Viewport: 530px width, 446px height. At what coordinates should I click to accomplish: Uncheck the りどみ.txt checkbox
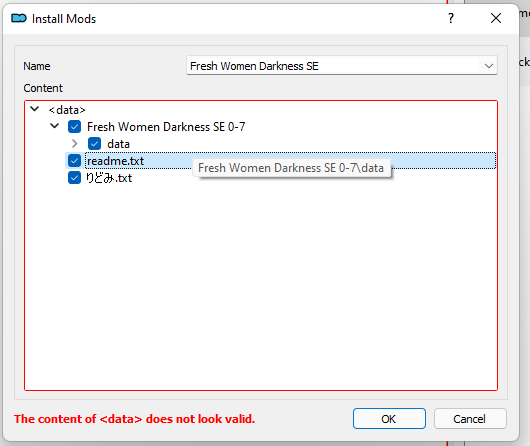[x=74, y=178]
